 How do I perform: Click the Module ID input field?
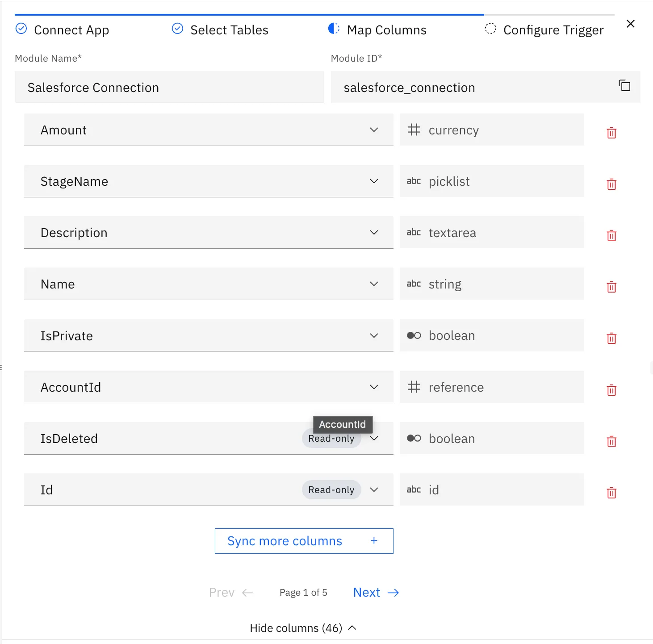tap(486, 87)
